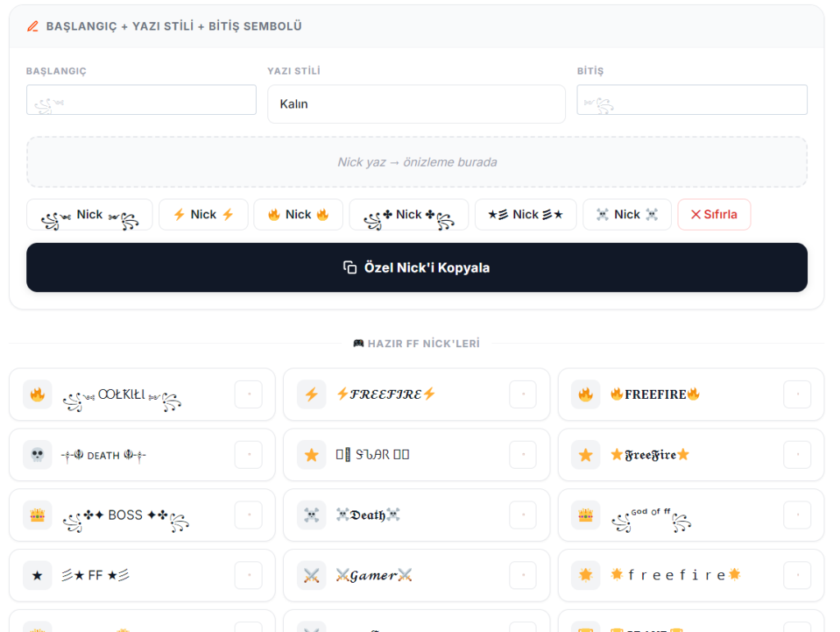Copy the OOŁKIŁI nick card
The height and width of the screenshot is (632, 840).
(249, 395)
